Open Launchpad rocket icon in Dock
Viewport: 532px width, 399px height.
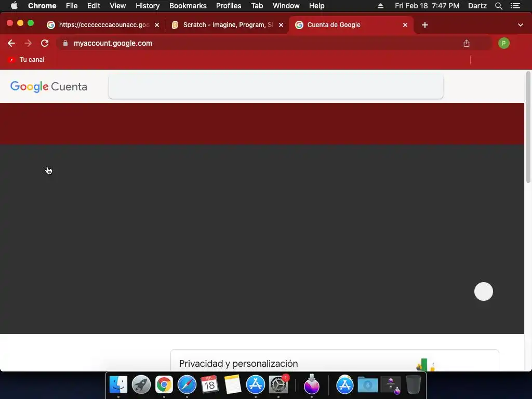(141, 384)
